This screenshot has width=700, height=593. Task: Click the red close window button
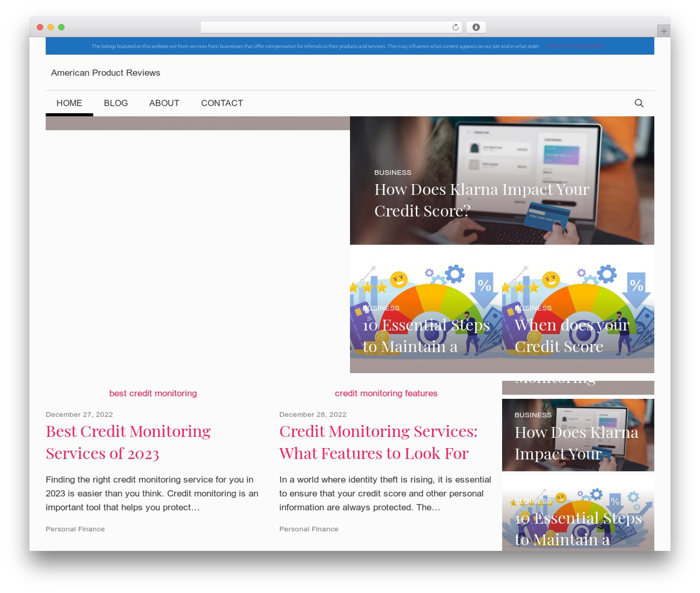pos(40,27)
